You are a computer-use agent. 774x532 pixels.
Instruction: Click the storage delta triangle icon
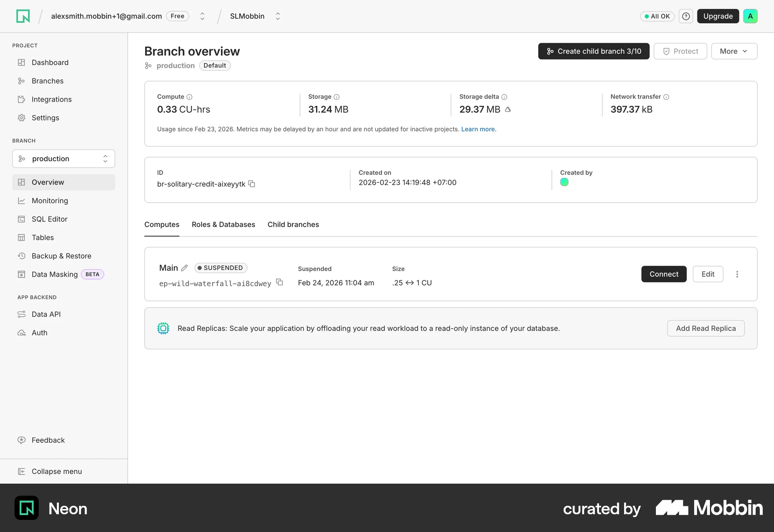click(508, 109)
